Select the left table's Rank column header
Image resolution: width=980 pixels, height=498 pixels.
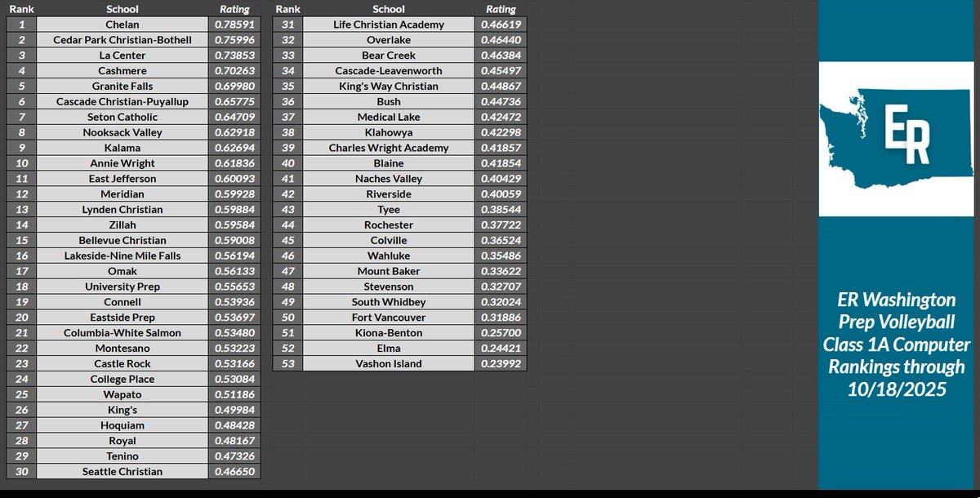coord(21,9)
